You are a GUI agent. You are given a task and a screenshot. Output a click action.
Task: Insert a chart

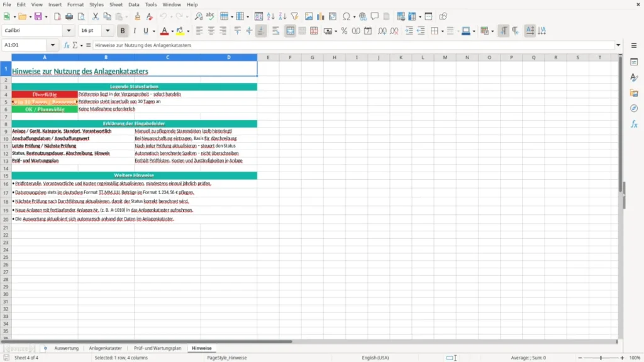pyautogui.click(x=321, y=16)
